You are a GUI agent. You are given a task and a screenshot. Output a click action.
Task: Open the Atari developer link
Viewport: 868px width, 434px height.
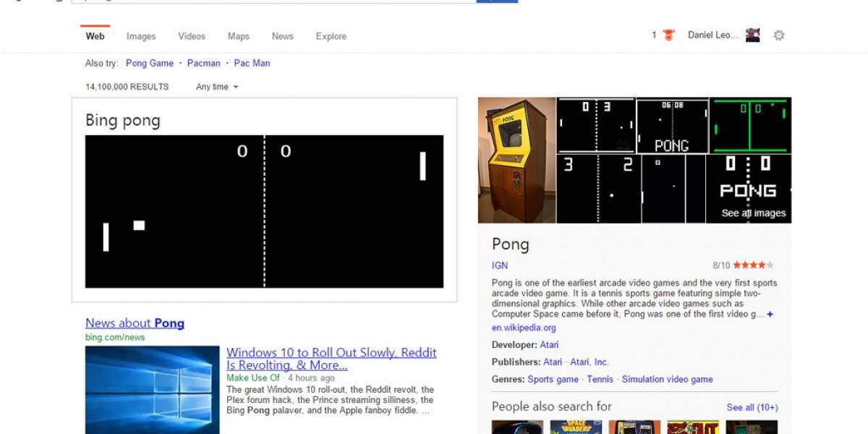(x=549, y=345)
